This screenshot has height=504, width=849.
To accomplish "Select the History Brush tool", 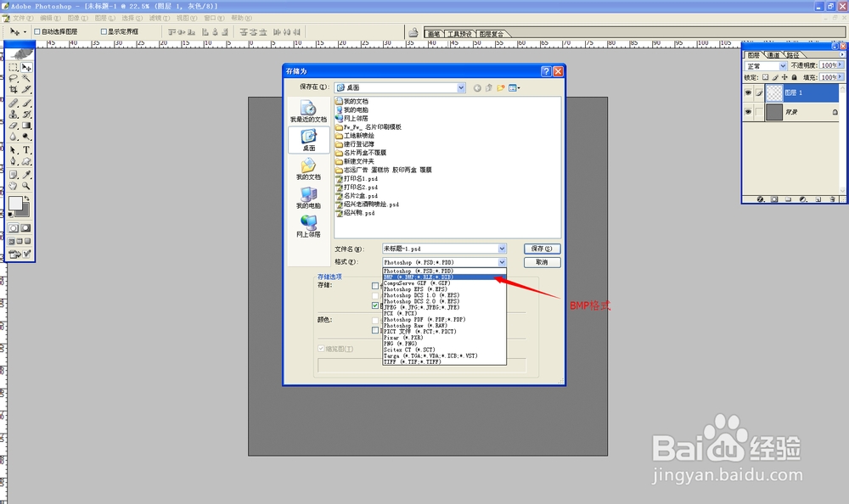I will [x=26, y=115].
